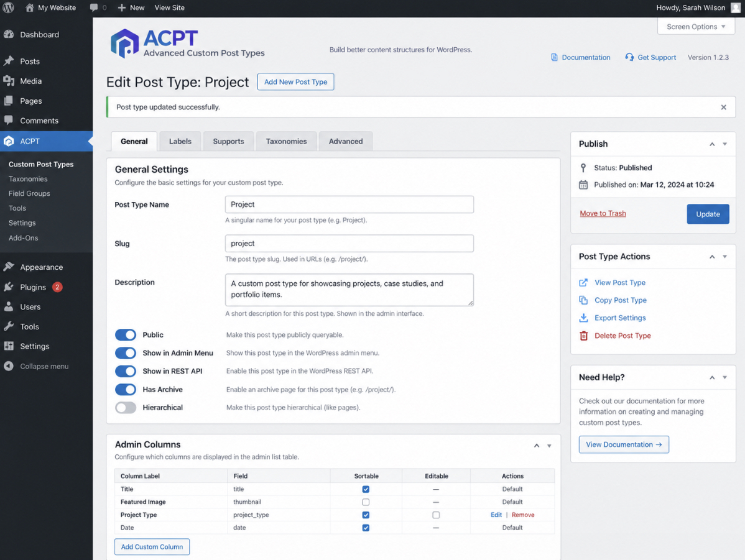Click the Comments icon in sidebar
The height and width of the screenshot is (560, 745).
9,120
